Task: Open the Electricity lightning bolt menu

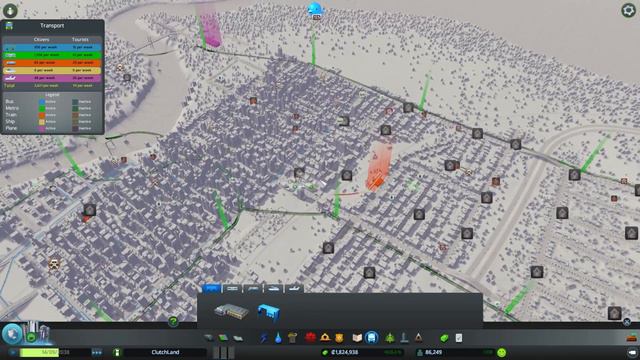Action: (264, 338)
